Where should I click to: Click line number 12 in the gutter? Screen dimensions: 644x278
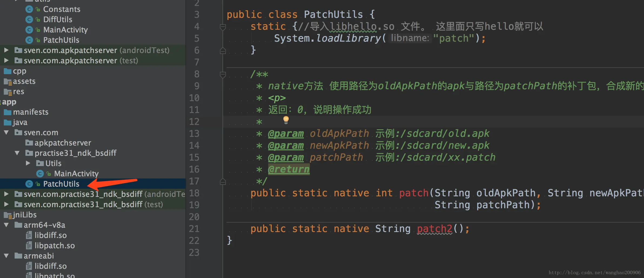click(194, 122)
